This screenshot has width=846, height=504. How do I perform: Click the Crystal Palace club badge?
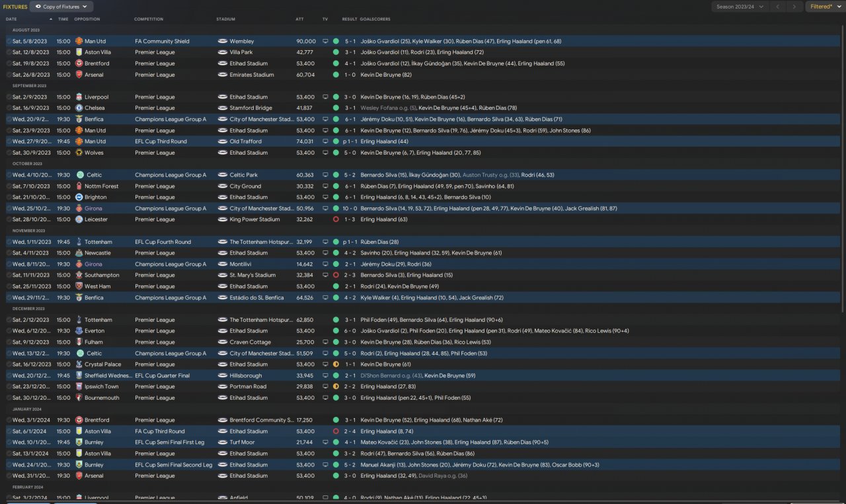(79, 364)
